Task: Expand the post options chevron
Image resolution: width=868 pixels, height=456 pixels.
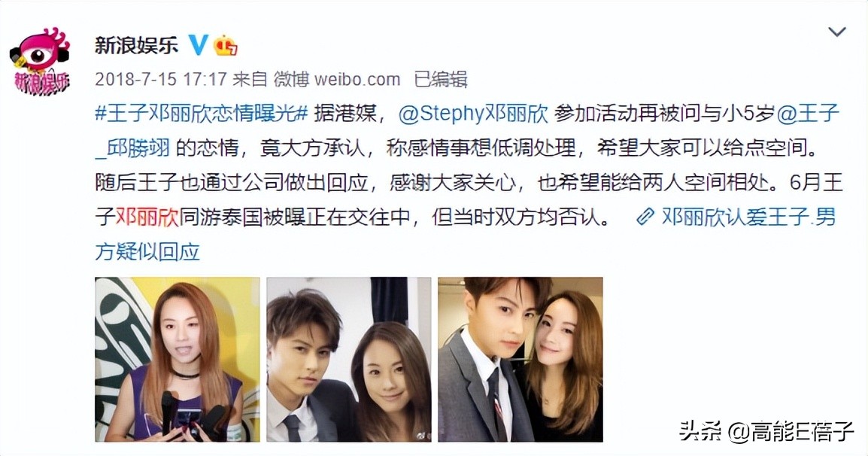Action: [836, 32]
